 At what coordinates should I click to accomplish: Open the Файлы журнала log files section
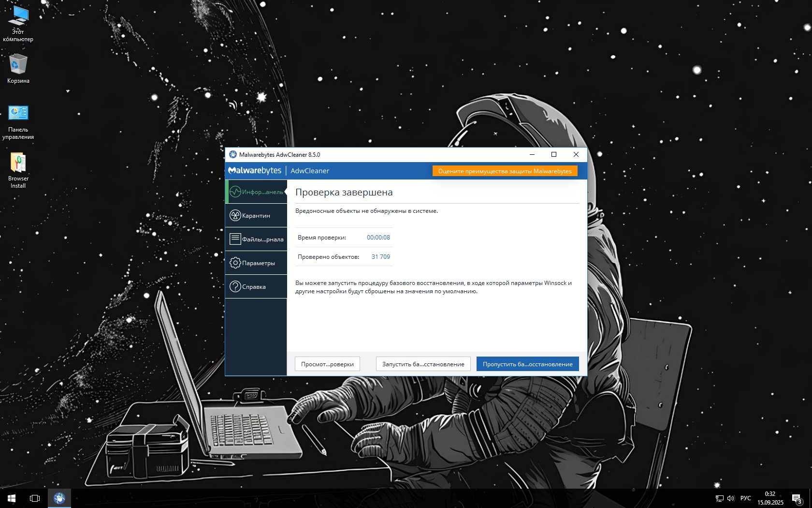(256, 239)
